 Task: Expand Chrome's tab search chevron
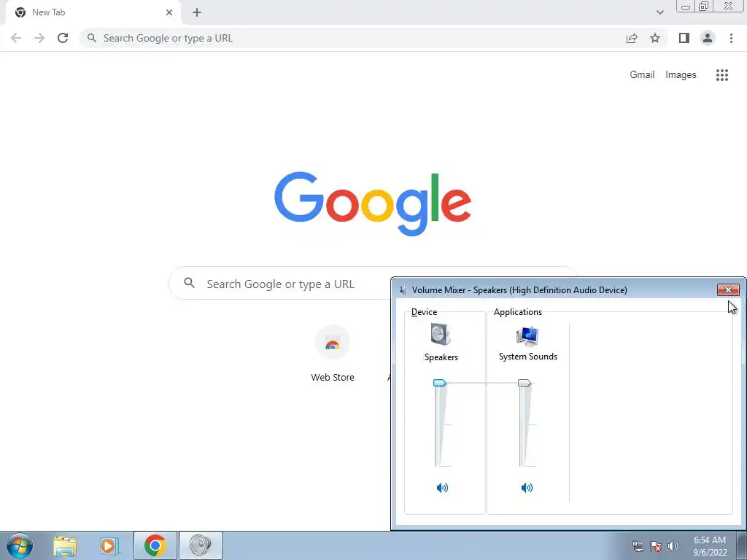click(659, 12)
